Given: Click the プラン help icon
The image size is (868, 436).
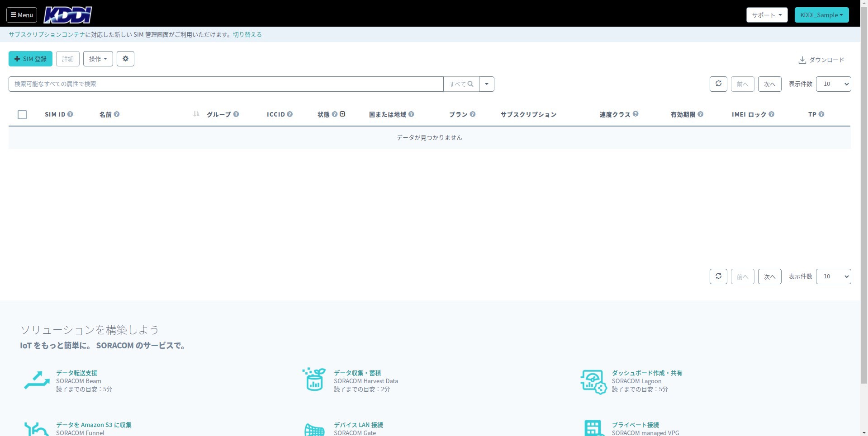Looking at the screenshot, I should pos(473,114).
